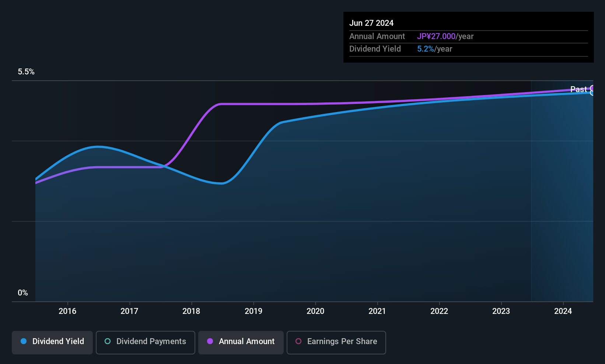This screenshot has width=605, height=364.
Task: Select the purple Annual Amount end marker
Action: point(593,88)
